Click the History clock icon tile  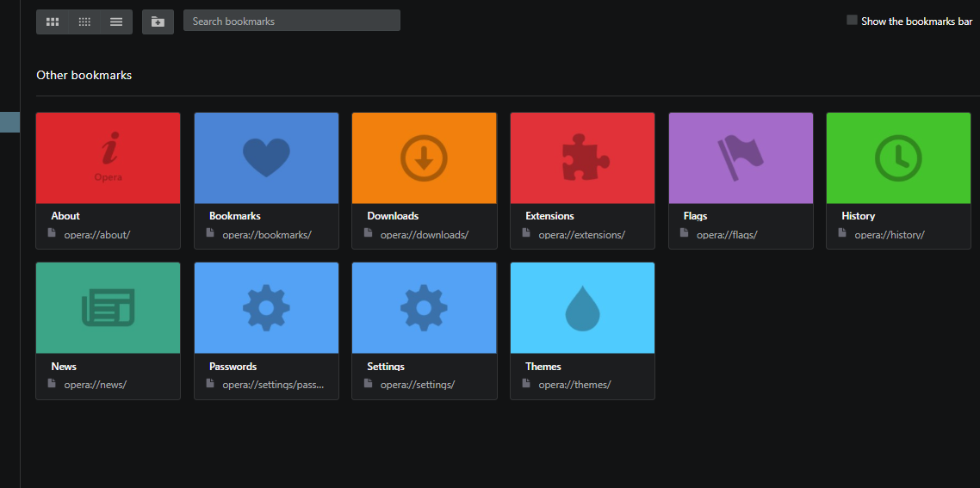pyautogui.click(x=898, y=158)
